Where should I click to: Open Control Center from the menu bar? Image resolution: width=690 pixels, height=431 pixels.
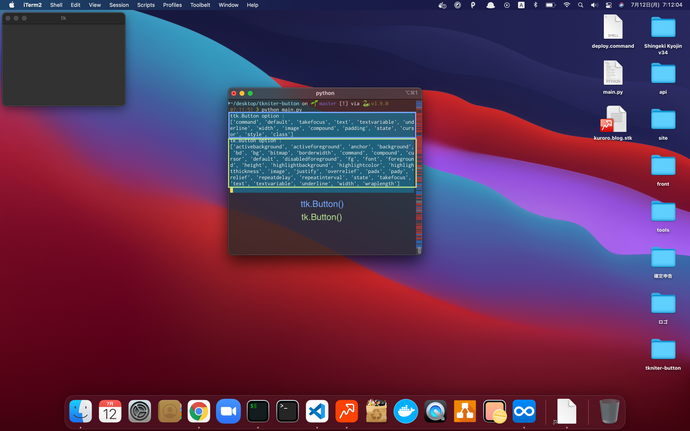(x=609, y=5)
